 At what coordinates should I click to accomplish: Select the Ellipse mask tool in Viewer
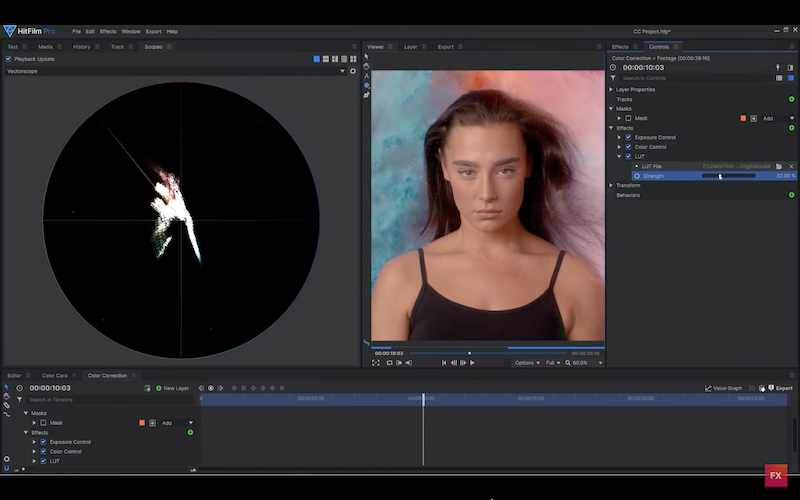click(366, 85)
